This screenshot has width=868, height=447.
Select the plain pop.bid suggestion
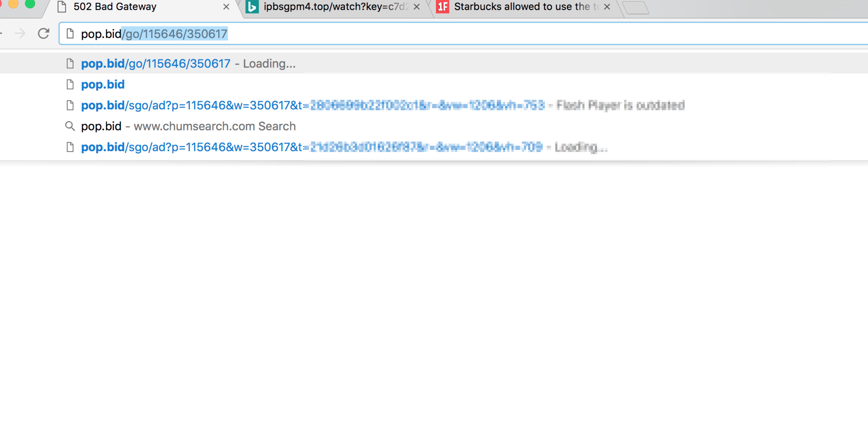[x=103, y=84]
